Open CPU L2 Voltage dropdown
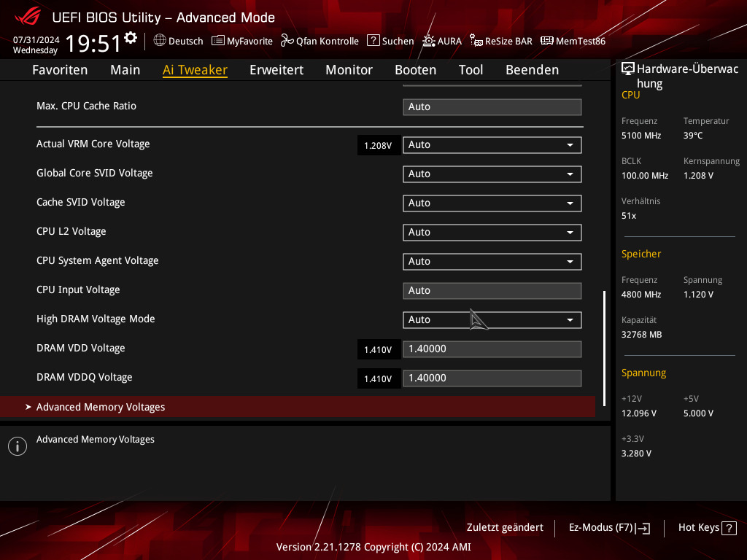The width and height of the screenshot is (747, 560). [492, 233]
